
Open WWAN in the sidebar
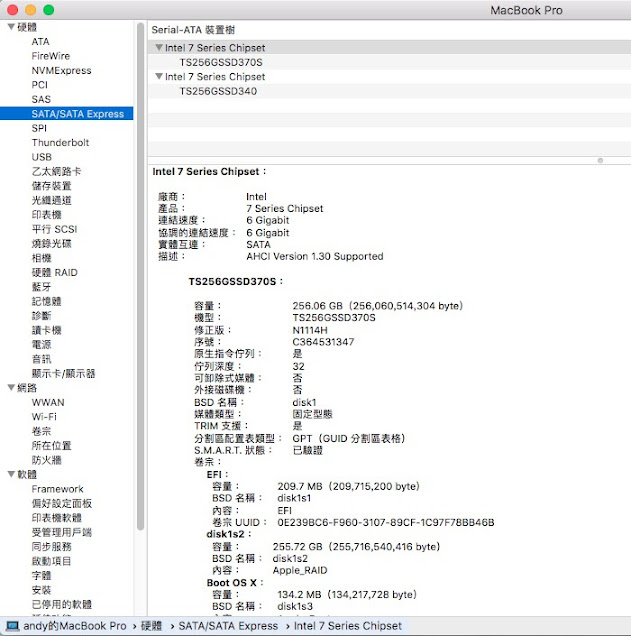coord(48,402)
